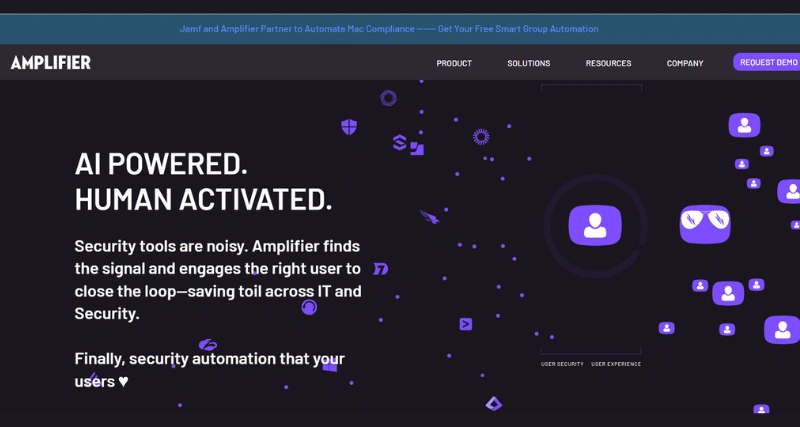The image size is (800, 427).
Task: Click the Windows logo icon
Action: point(330,365)
